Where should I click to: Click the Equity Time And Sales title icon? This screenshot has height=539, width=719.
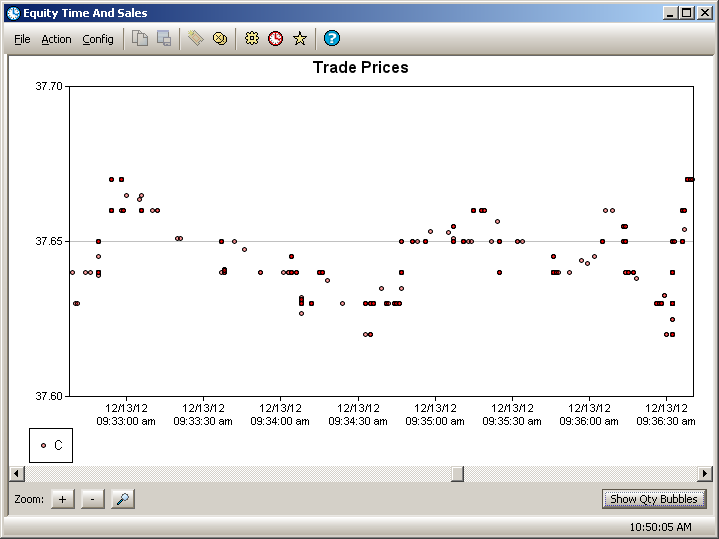[x=13, y=13]
